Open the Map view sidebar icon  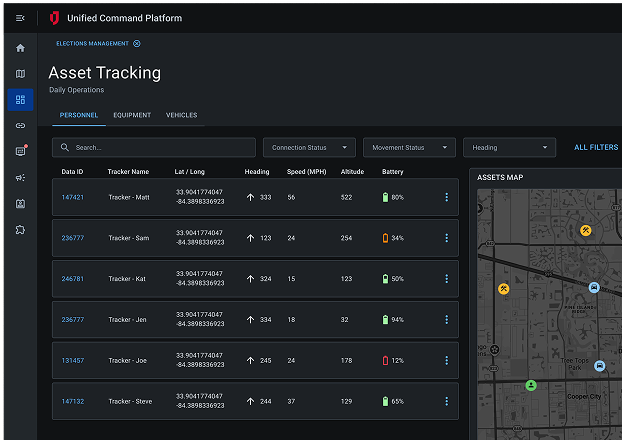click(20, 74)
